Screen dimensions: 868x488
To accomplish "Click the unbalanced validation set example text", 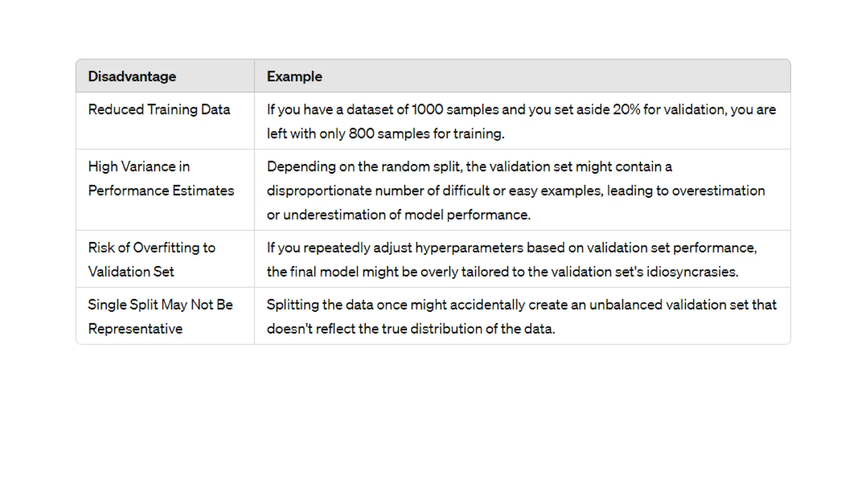I will [x=521, y=305].
